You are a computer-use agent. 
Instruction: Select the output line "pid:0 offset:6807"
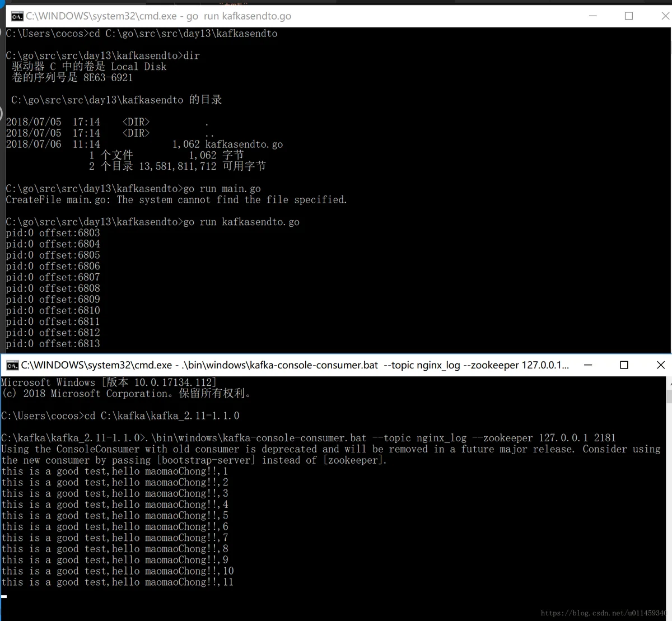point(53,277)
